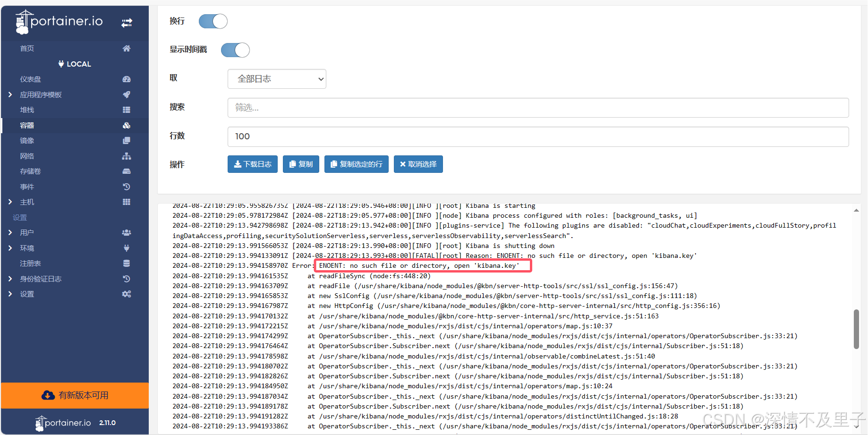Click the network sitemap icon beside 网络
This screenshot has width=868, height=435.
(127, 156)
